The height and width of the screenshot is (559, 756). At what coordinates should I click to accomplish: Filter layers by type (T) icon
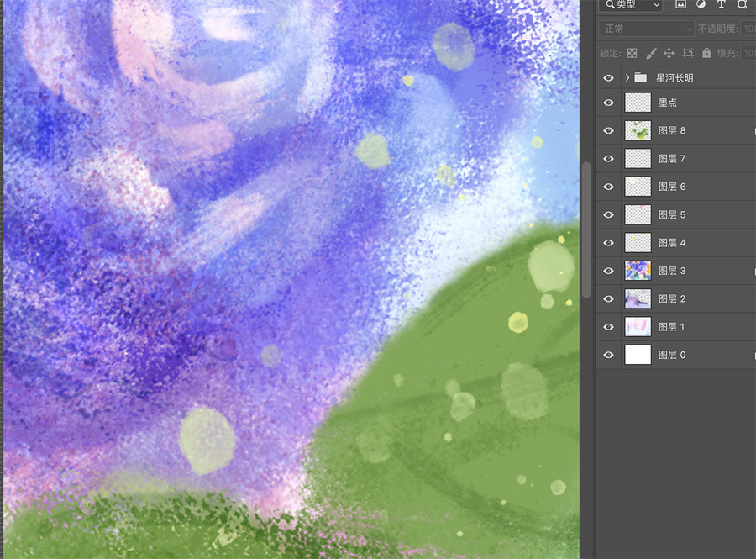[722, 4]
